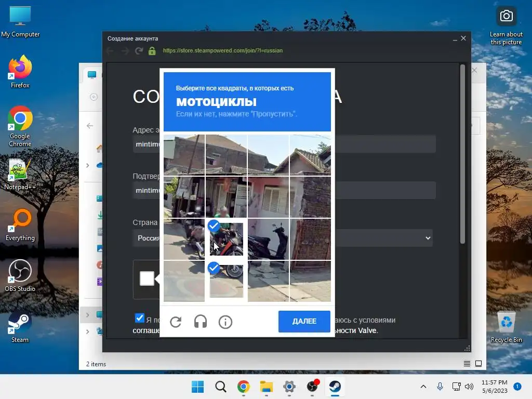Open the Notepad++ desktop shortcut
The image size is (532, 399).
pos(20,174)
